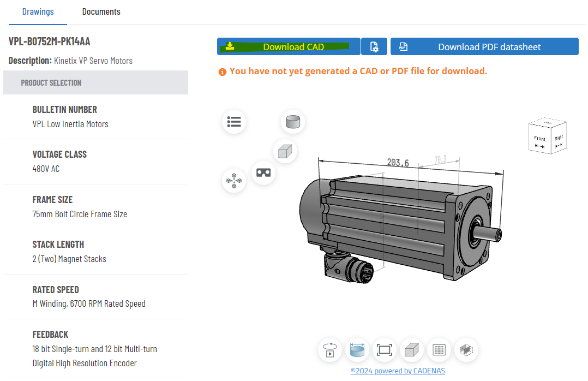The image size is (588, 381).
Task: Open the parts list menu icon
Action: tap(234, 122)
